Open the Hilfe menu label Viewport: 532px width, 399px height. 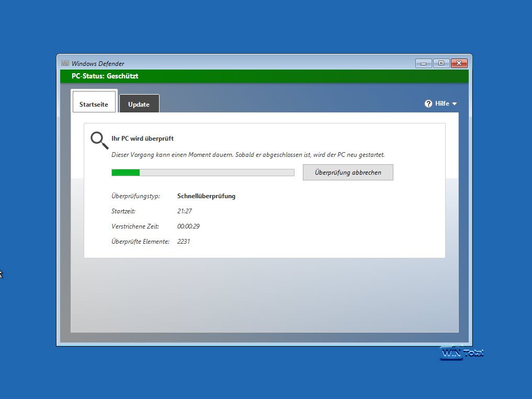[442, 104]
